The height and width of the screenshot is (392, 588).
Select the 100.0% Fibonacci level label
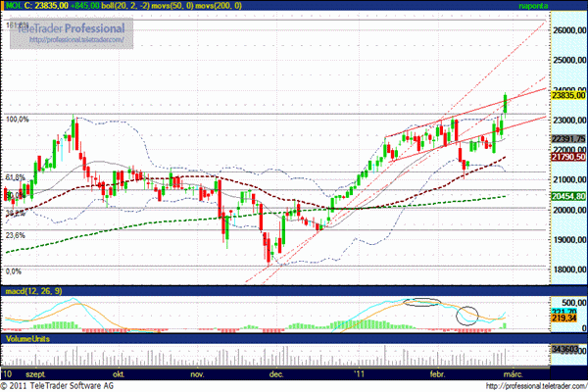point(19,120)
